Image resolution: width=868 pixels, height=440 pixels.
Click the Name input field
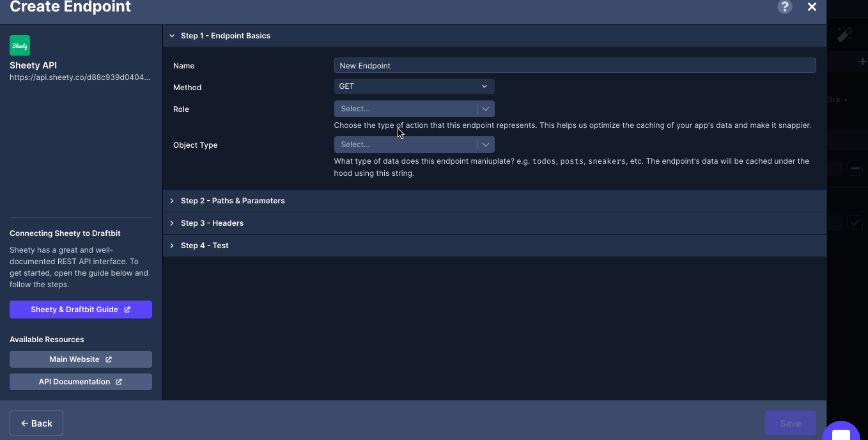point(575,65)
